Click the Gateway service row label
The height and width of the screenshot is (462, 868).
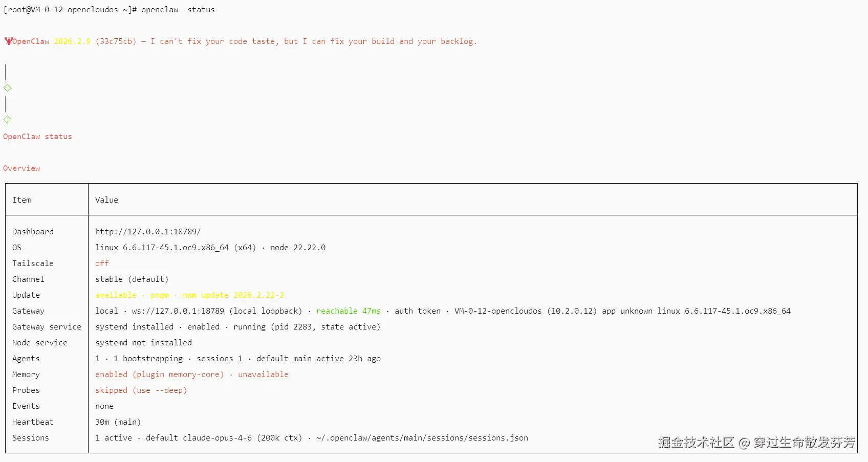click(47, 326)
